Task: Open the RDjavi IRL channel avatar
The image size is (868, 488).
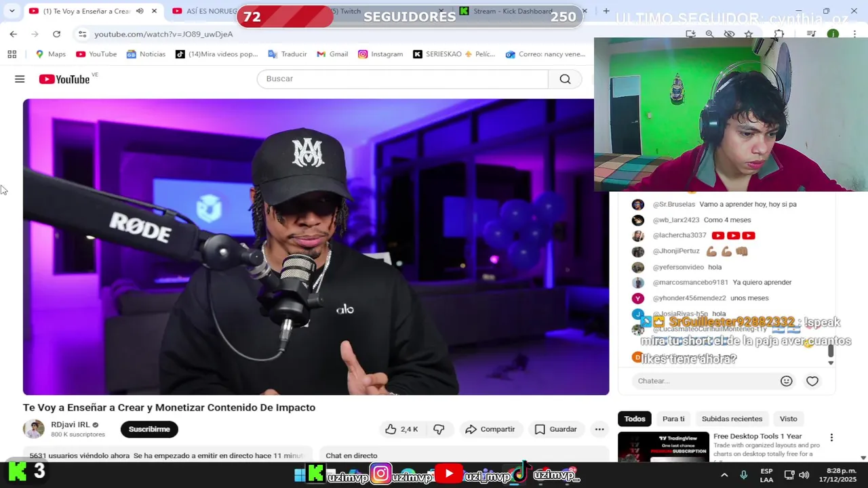Action: click(x=34, y=429)
